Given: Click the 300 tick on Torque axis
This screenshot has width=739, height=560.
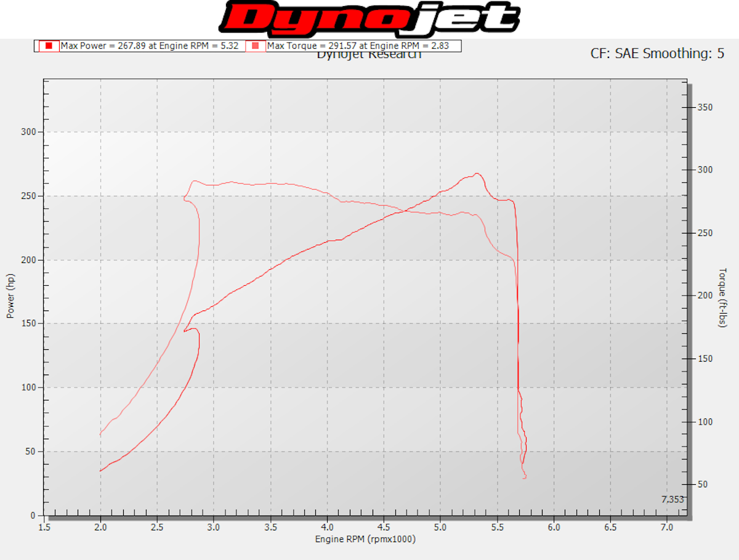Looking at the screenshot, I should pos(705,170).
